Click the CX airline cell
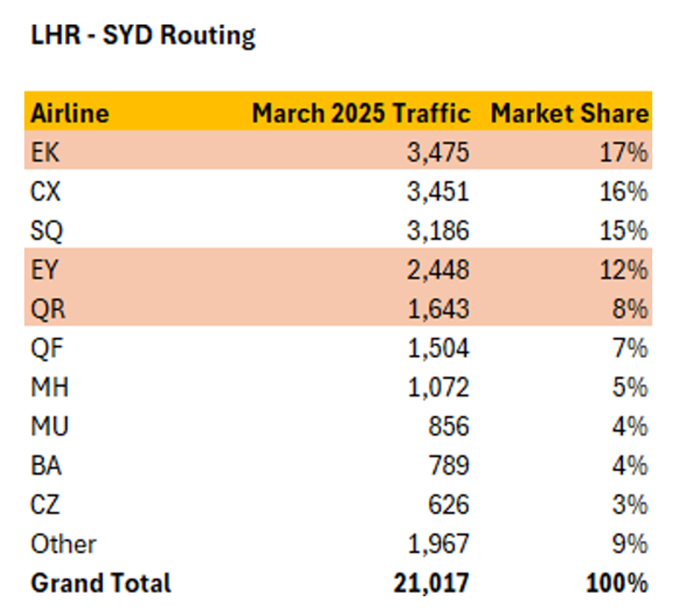 point(46,192)
